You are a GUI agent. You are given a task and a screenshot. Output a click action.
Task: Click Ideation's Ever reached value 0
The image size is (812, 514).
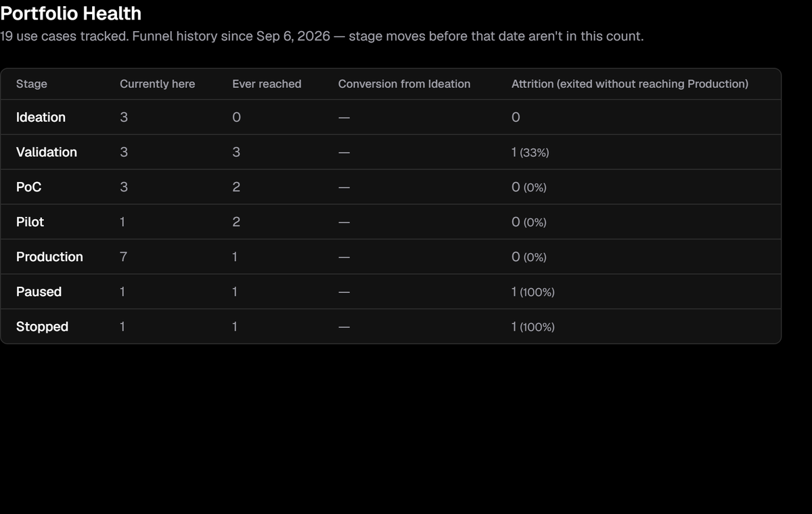point(236,117)
